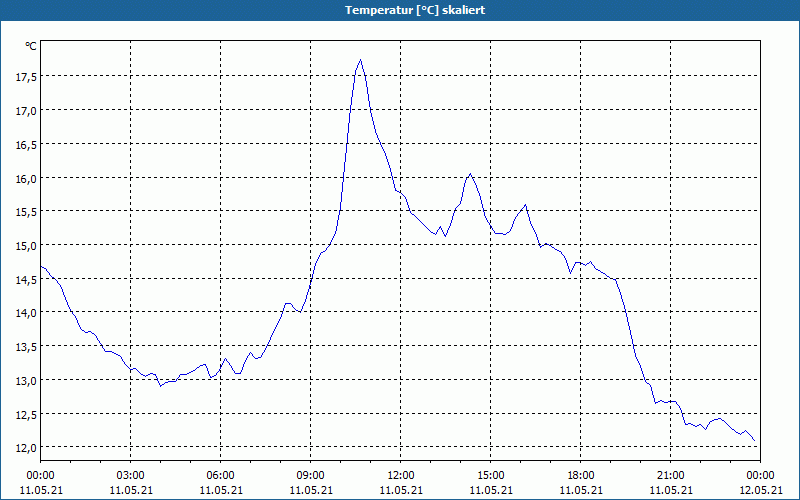Click the °C unit label
Screen dimensions: 800x500
31,46
